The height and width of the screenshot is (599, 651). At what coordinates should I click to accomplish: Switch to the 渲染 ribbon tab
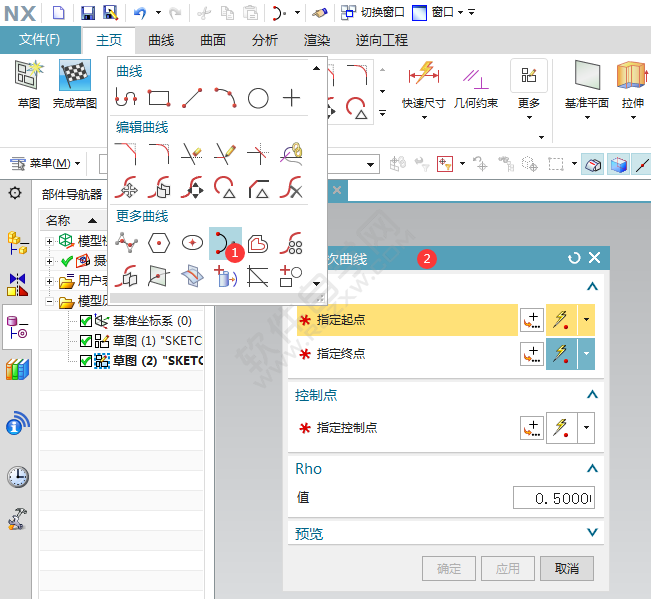pyautogui.click(x=316, y=40)
